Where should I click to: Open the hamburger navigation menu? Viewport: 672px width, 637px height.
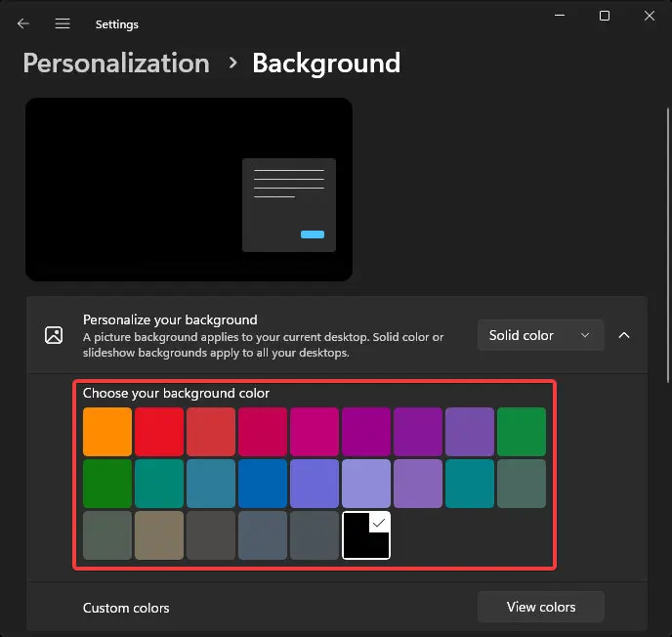[x=63, y=23]
